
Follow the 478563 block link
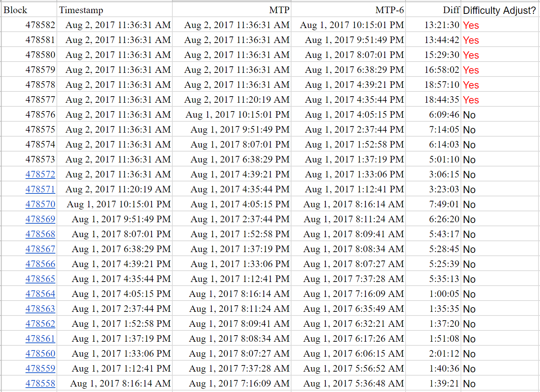(x=40, y=309)
